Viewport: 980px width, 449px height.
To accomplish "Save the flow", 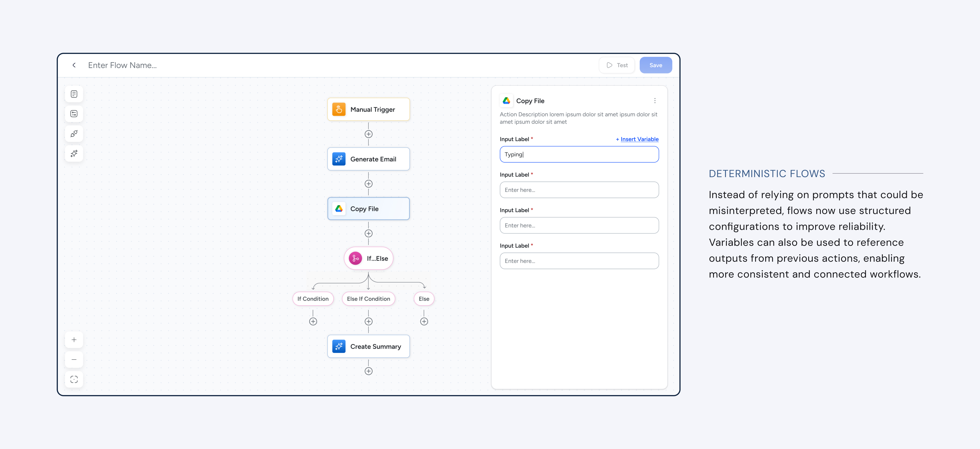I will tap(655, 65).
